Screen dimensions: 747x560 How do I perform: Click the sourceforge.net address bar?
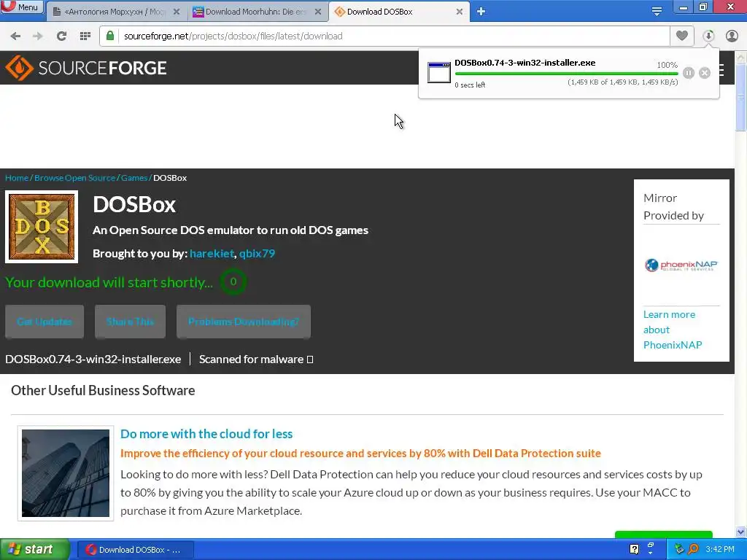(x=385, y=36)
